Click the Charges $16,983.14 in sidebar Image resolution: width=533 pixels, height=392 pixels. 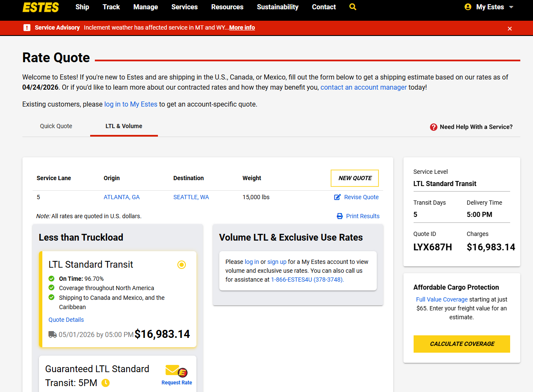click(x=491, y=247)
